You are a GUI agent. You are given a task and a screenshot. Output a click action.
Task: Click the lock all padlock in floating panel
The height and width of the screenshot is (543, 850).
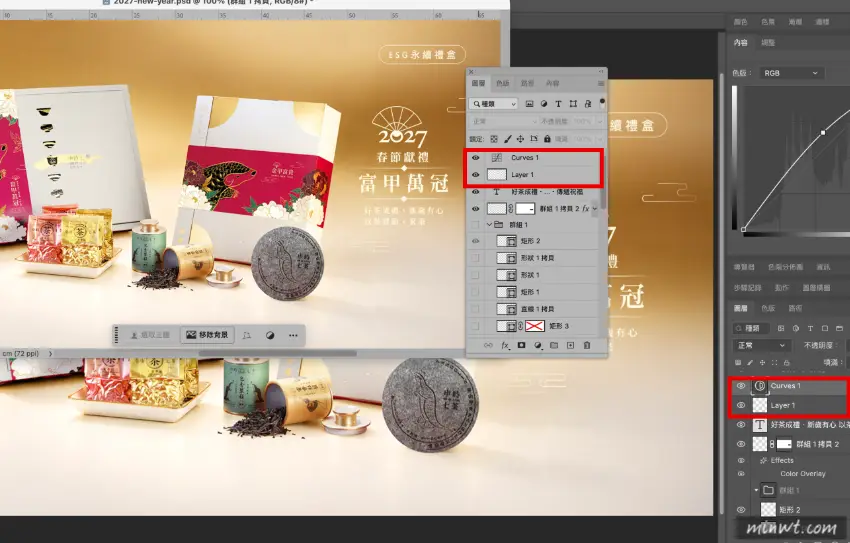click(547, 139)
